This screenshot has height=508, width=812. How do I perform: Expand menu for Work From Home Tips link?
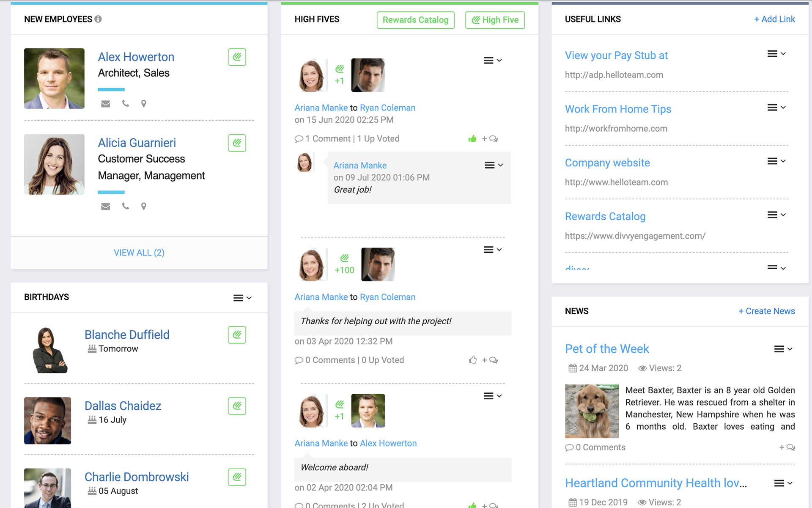tap(776, 108)
